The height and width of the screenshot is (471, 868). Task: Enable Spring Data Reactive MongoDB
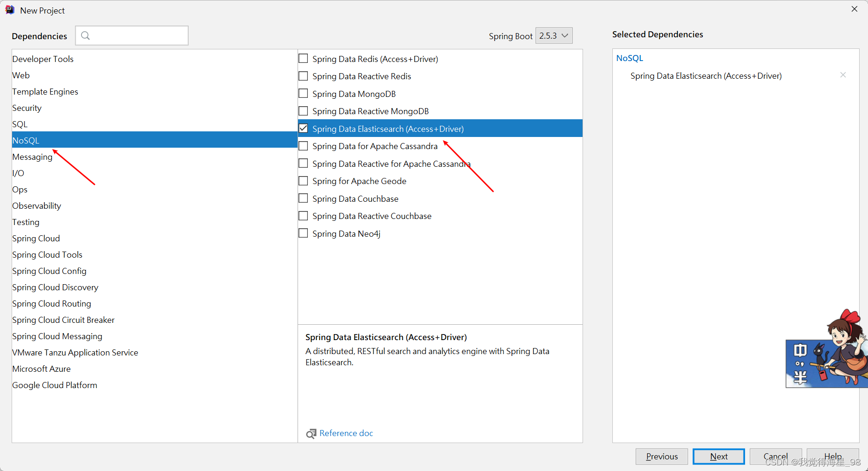(303, 111)
